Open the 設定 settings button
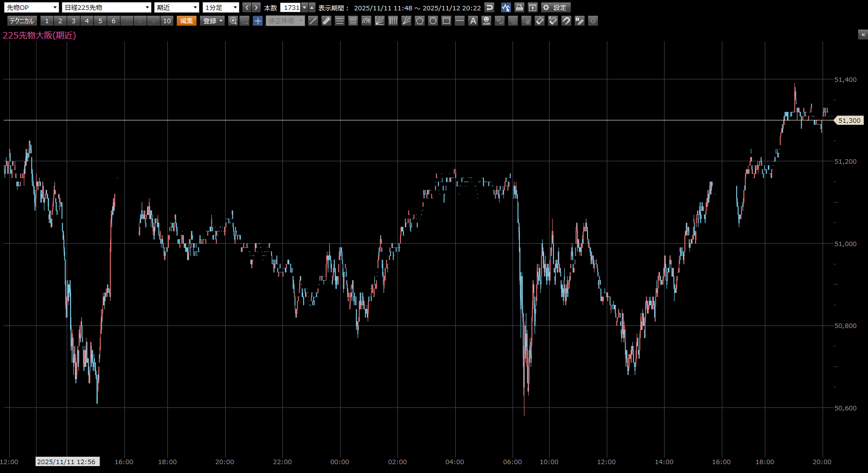This screenshot has width=868, height=473. [x=555, y=7]
